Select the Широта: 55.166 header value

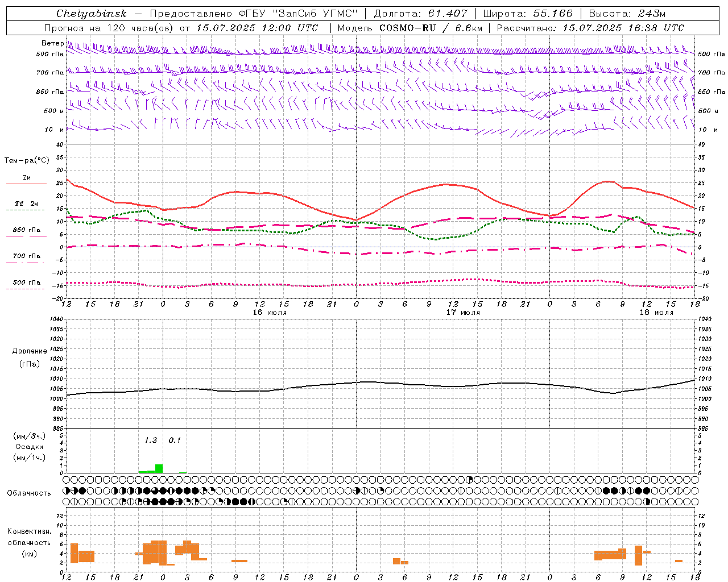(528, 14)
